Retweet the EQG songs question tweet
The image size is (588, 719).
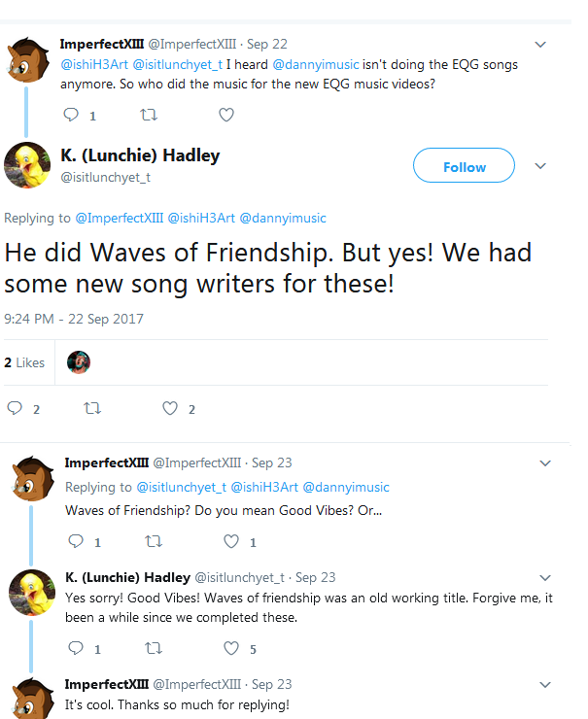[x=148, y=115]
